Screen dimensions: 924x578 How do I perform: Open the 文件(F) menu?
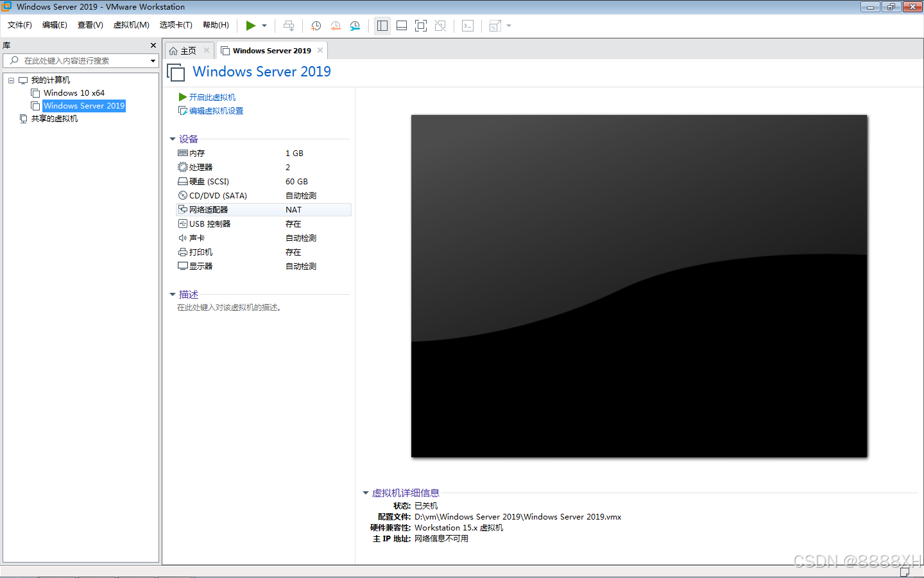20,25
